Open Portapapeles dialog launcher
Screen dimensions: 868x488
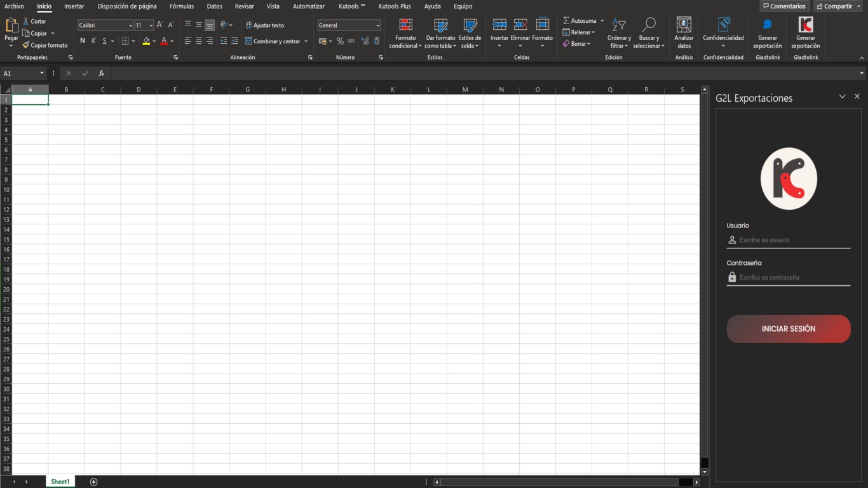[x=71, y=57]
